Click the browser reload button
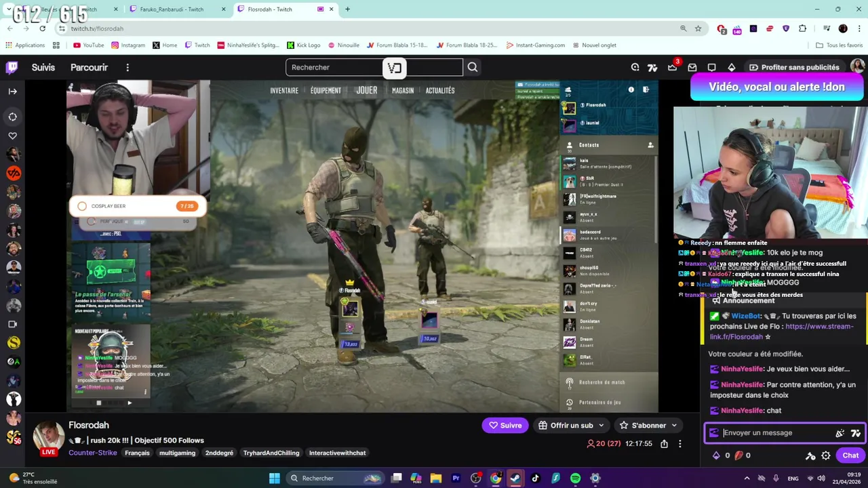868x488 pixels. pos(42,28)
